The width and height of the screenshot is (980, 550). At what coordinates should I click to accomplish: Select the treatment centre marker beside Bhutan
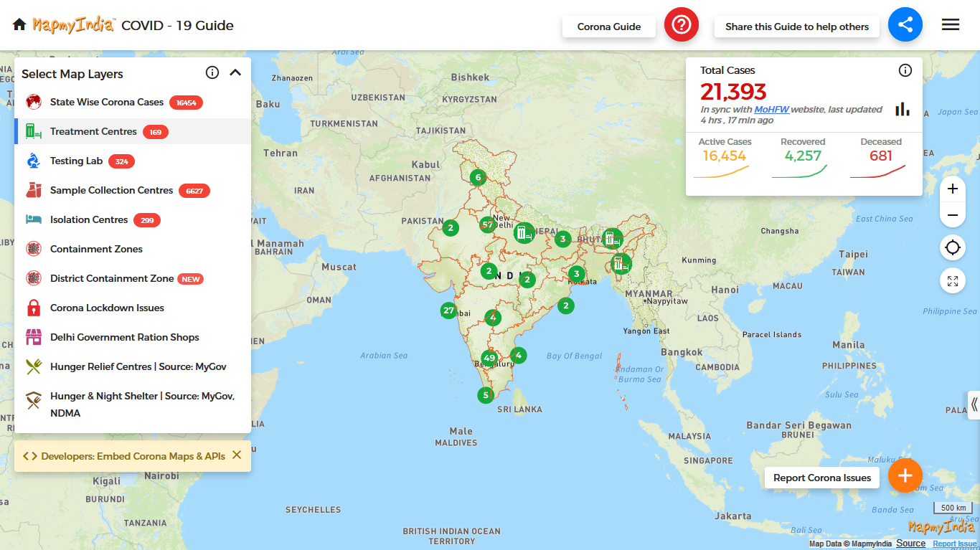[x=612, y=237]
